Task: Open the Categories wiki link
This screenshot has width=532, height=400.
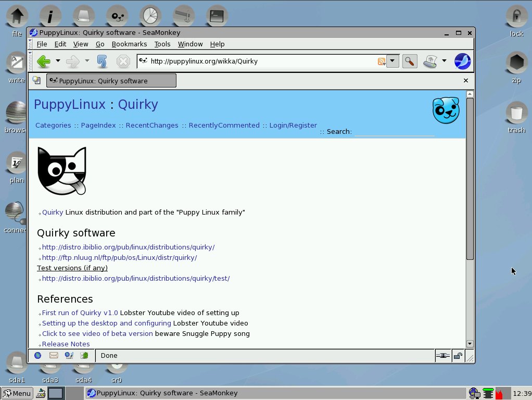Action: 53,126
